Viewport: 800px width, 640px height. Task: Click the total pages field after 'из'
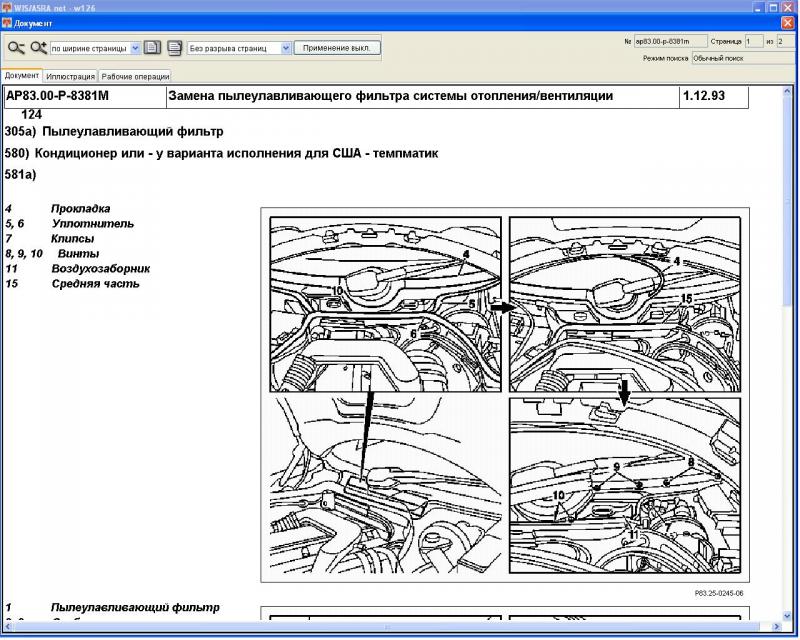click(x=786, y=41)
